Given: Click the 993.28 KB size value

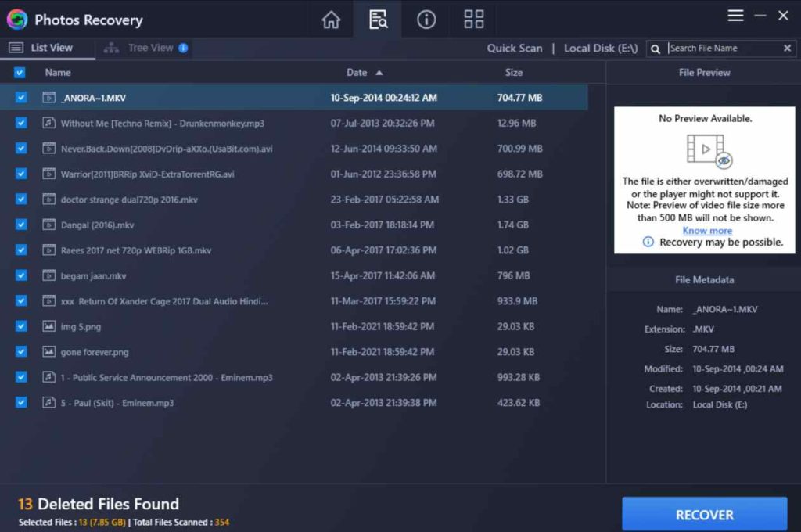Looking at the screenshot, I should pos(518,377).
